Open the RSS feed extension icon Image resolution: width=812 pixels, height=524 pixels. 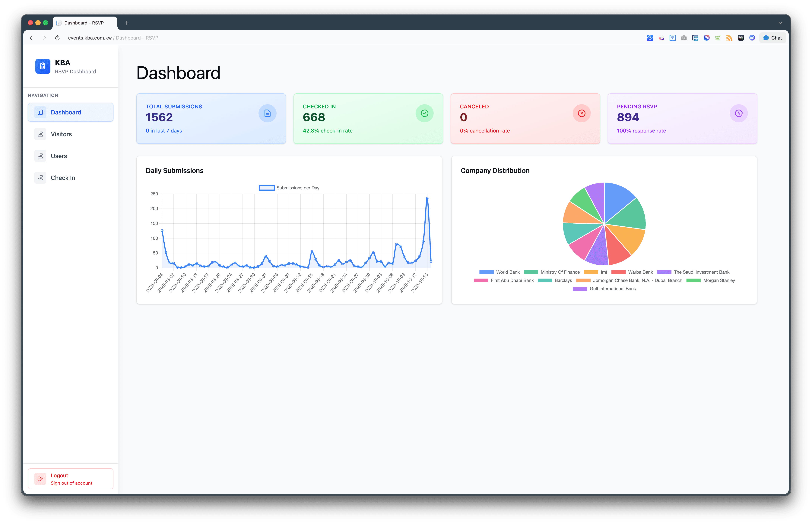pyautogui.click(x=729, y=38)
